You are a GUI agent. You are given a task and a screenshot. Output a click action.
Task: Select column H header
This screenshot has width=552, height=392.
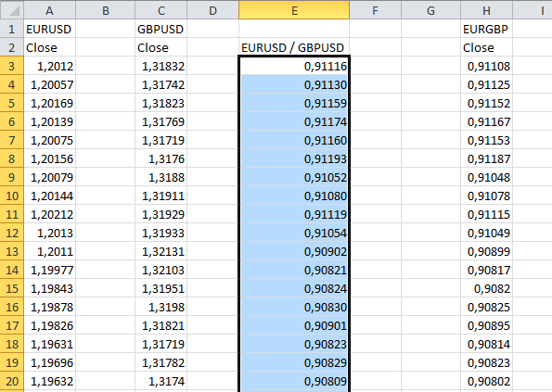click(486, 10)
